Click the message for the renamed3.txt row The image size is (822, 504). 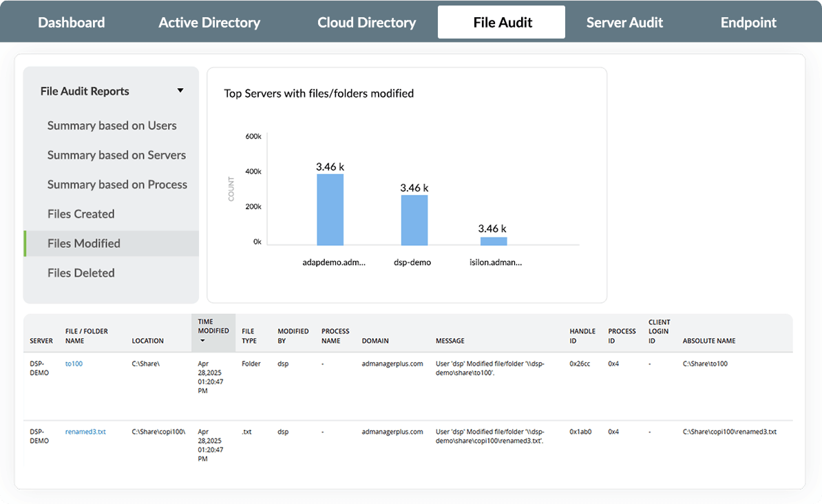coord(490,437)
